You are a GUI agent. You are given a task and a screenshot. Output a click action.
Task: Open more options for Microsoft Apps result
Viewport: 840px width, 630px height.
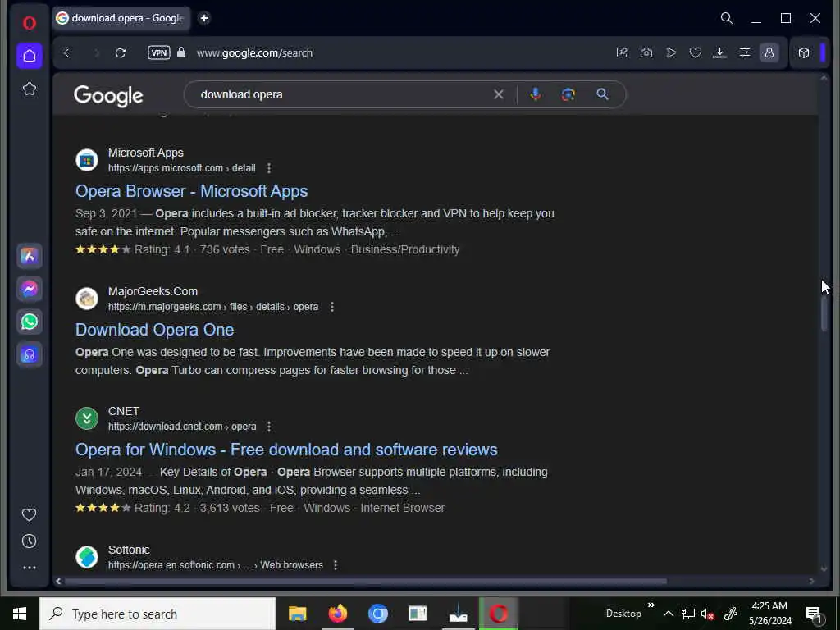tap(269, 168)
